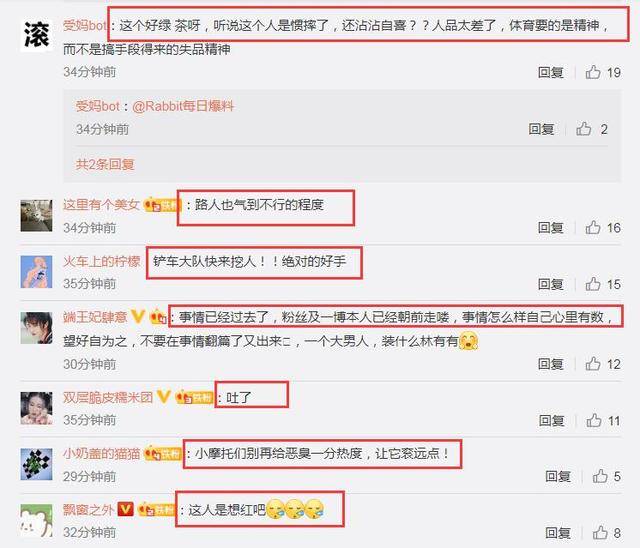The image size is (640, 548).
Task: Like 飘窗之外's comment with 8 likes
Action: click(600, 532)
